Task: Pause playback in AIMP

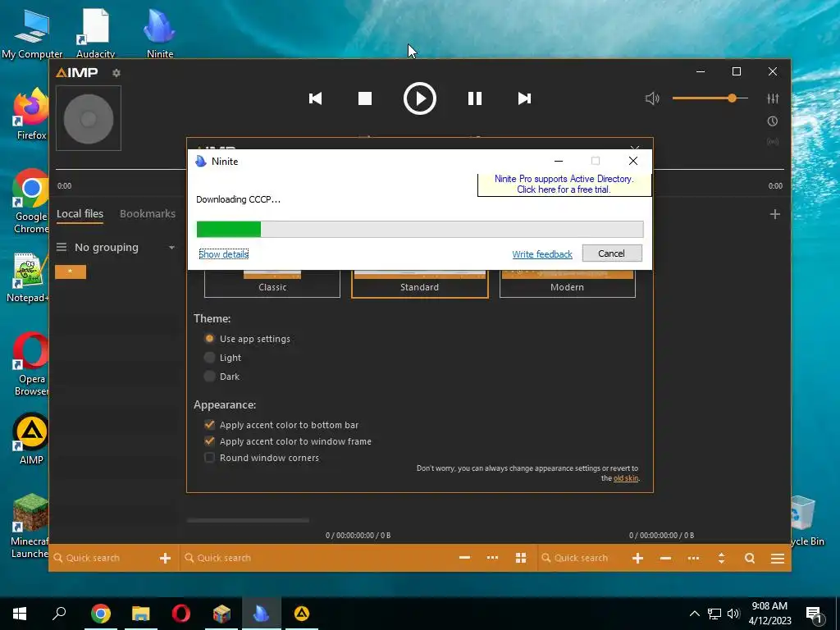Action: click(475, 98)
